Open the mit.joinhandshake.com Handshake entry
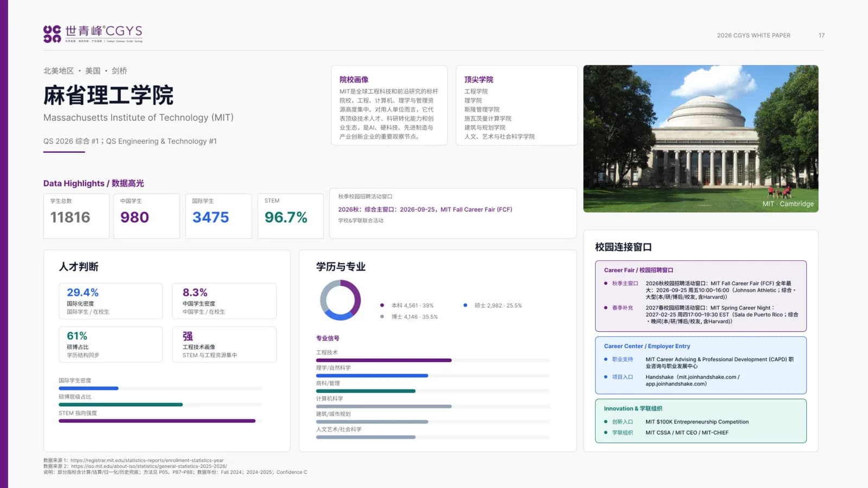 693,380
